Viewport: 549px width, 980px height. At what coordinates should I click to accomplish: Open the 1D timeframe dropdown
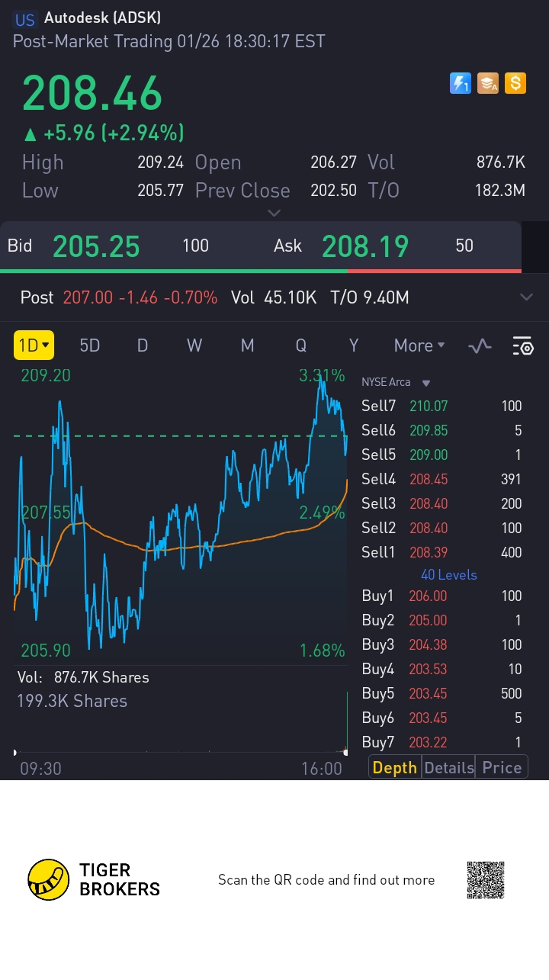[x=34, y=345]
